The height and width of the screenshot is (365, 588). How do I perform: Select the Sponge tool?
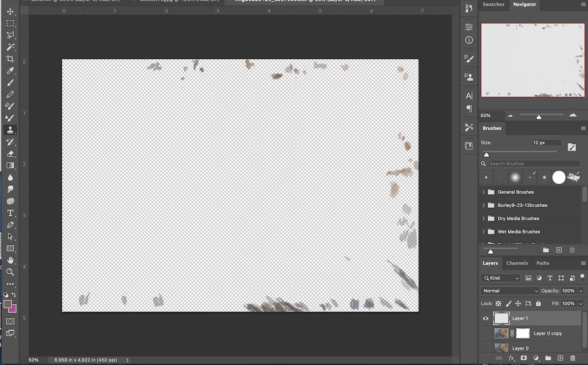click(10, 201)
